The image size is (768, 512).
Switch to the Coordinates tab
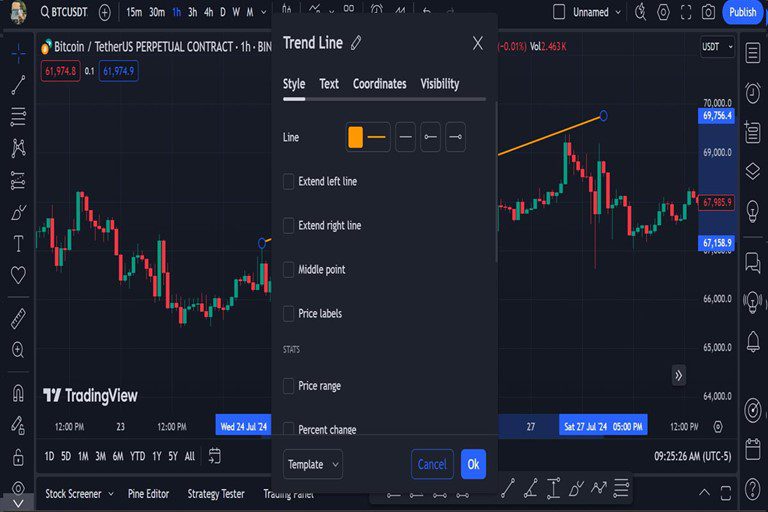pos(380,84)
